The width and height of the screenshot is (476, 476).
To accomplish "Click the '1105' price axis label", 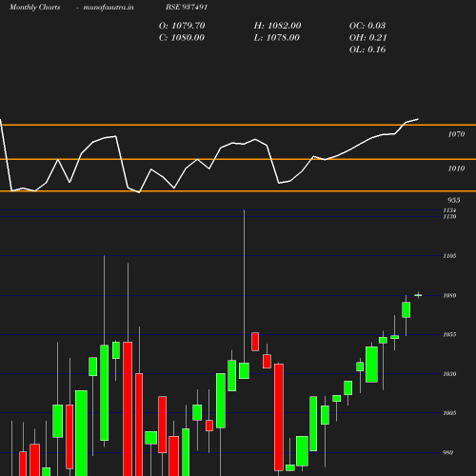I will 449,256.
